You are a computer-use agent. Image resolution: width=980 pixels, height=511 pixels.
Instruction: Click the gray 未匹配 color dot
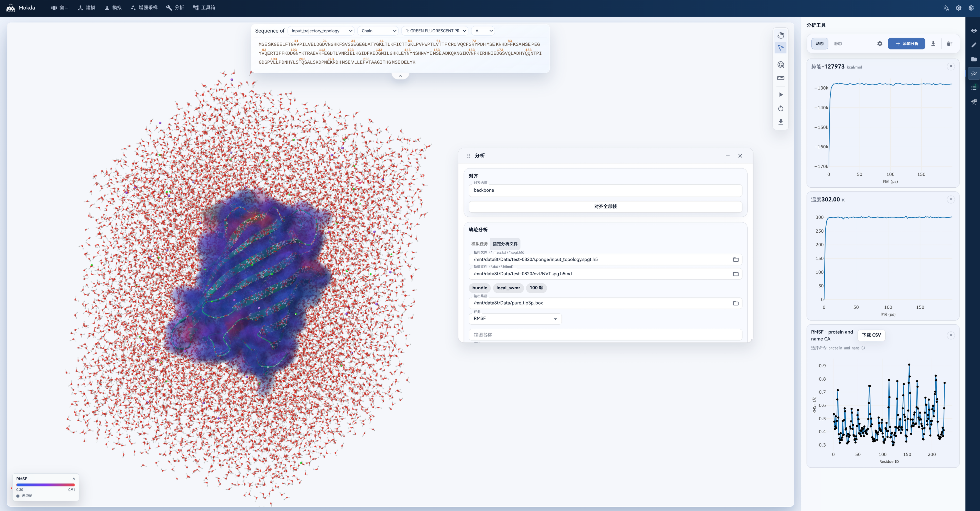tap(18, 496)
